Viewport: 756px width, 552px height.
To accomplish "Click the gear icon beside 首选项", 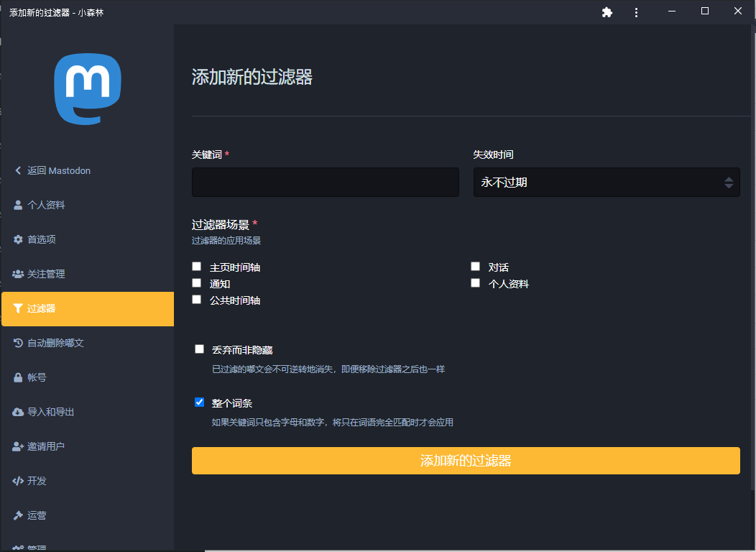I will pyautogui.click(x=18, y=239).
